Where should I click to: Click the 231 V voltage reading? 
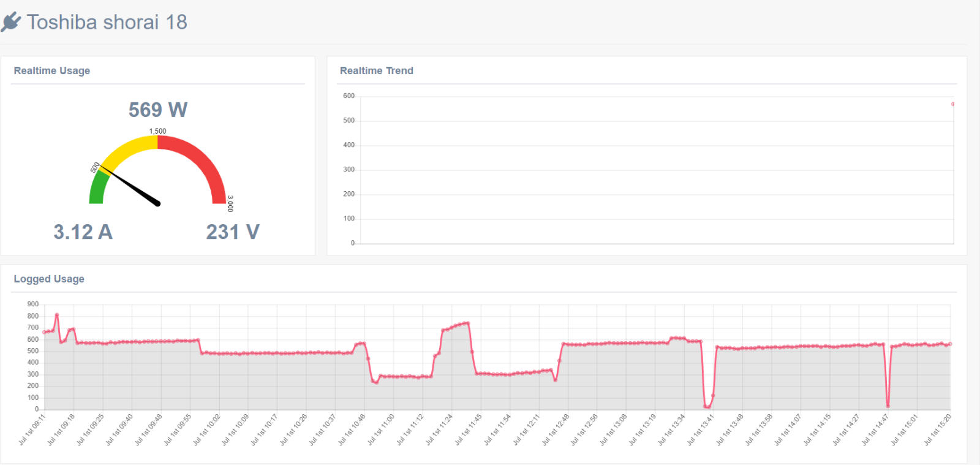(x=233, y=232)
